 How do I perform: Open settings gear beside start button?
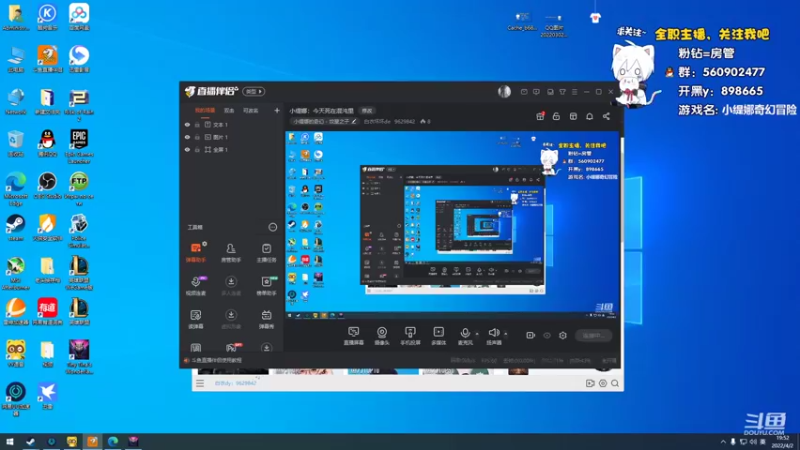pos(563,335)
